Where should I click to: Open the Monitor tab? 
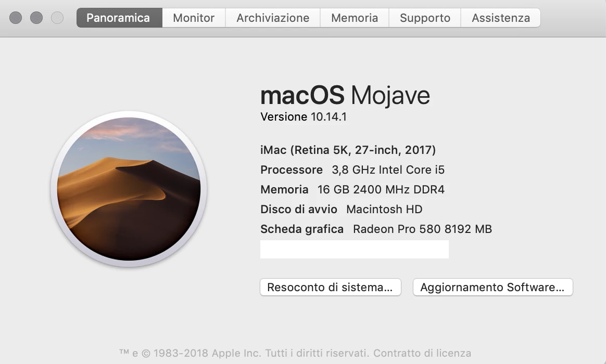(x=194, y=18)
